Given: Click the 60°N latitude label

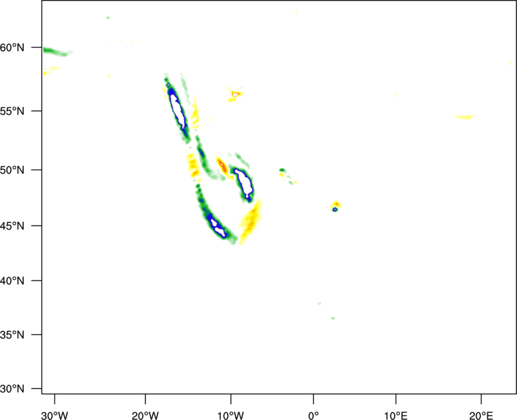Looking at the screenshot, I should click(12, 48).
